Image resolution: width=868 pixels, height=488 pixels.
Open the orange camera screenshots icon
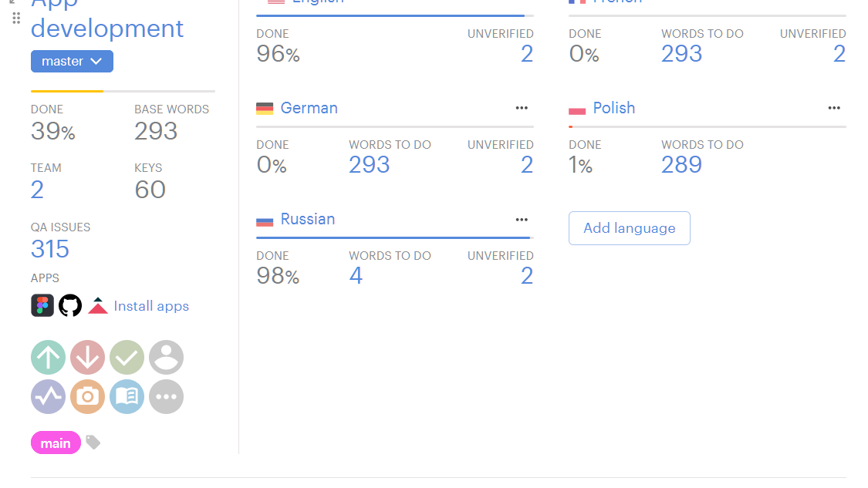(87, 397)
